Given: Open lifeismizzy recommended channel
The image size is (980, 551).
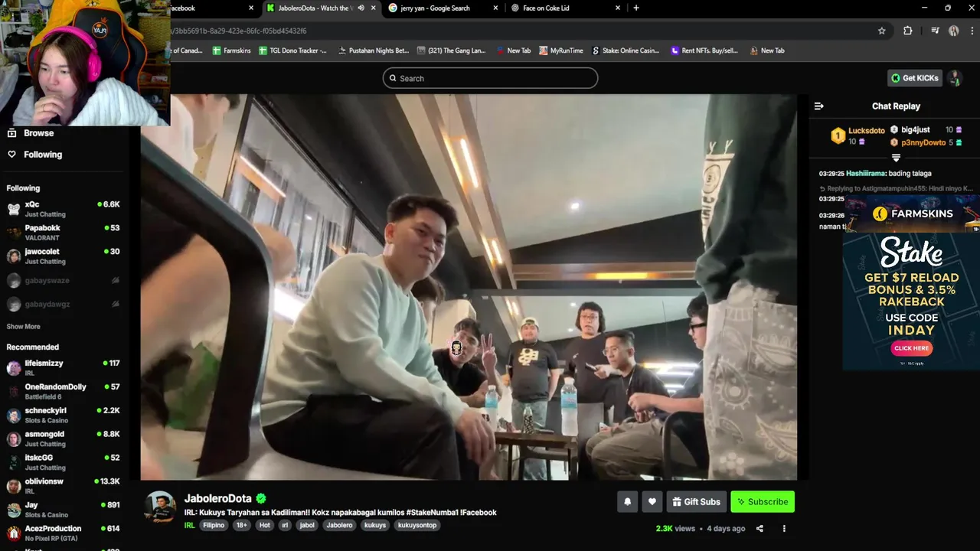Looking at the screenshot, I should (x=63, y=368).
